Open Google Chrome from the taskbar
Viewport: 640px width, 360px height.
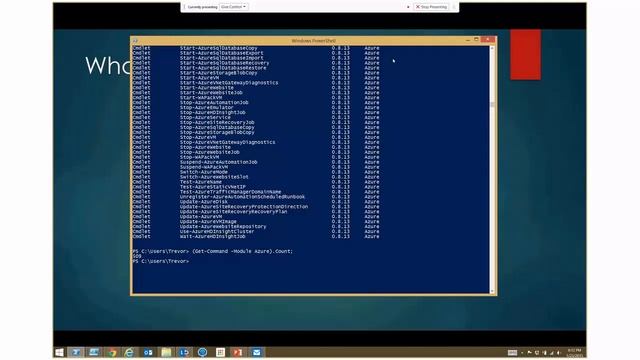112,352
